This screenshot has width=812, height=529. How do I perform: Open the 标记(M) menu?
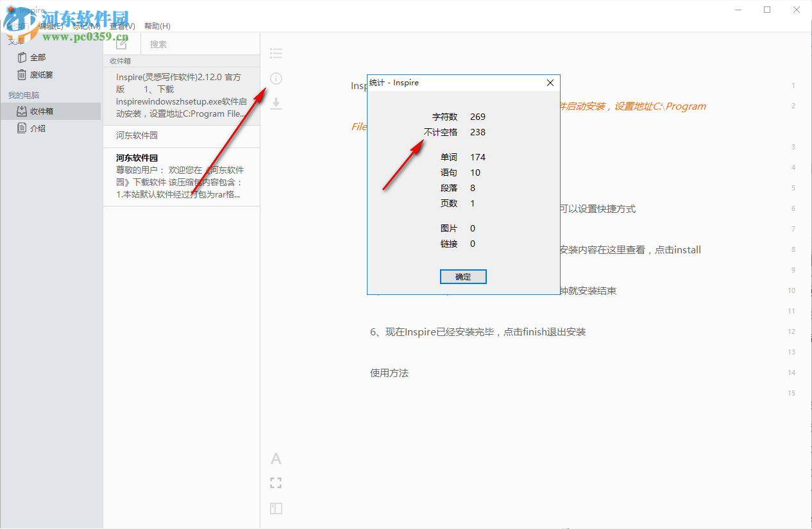(x=87, y=26)
